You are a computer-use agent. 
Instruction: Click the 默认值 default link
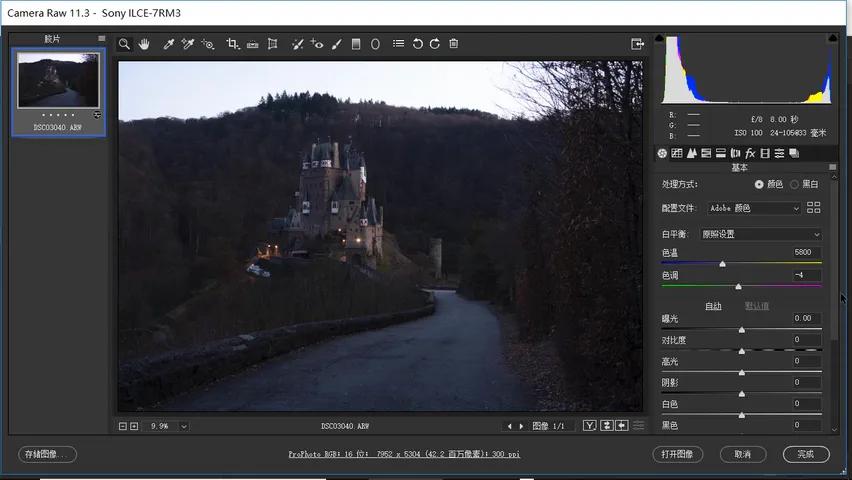click(757, 306)
